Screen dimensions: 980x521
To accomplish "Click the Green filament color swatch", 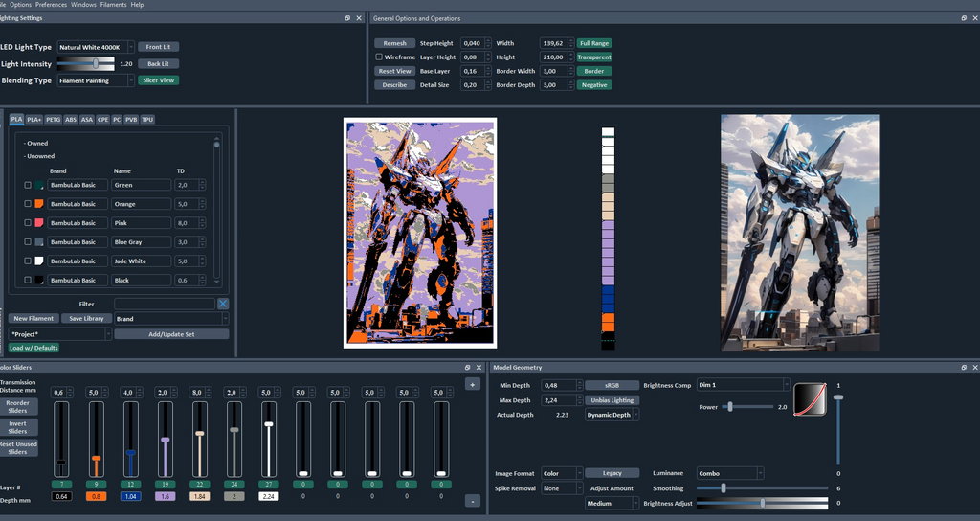I will tap(38, 185).
